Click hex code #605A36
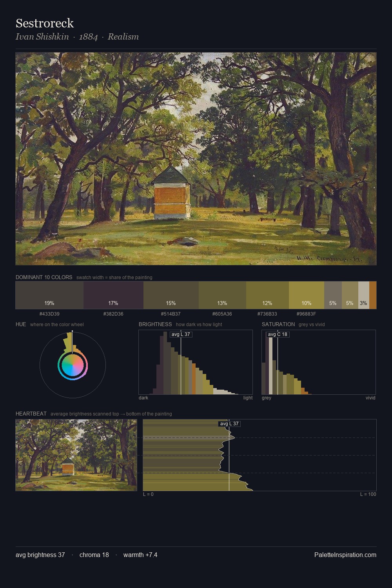 coord(222,314)
